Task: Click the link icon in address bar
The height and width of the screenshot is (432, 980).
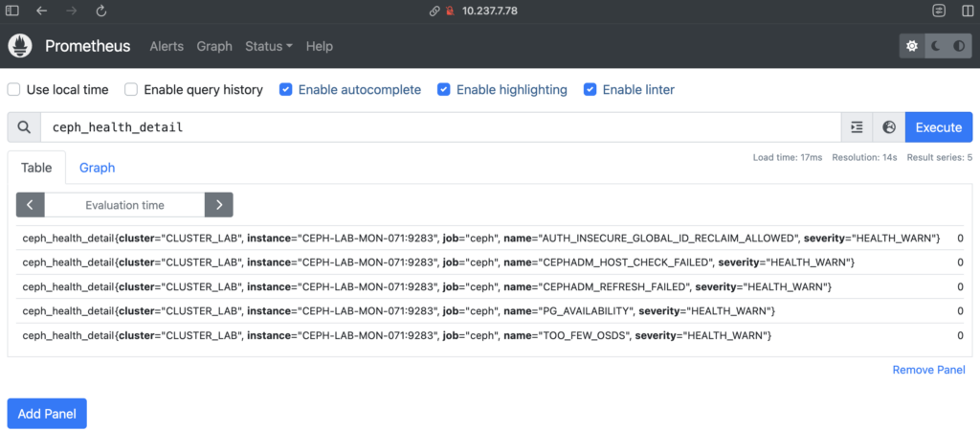Action: (434, 11)
